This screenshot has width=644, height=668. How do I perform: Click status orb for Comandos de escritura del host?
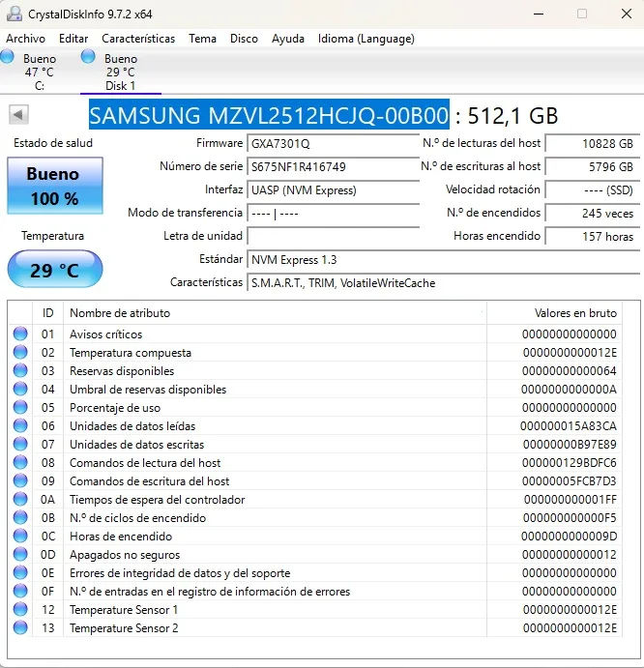(20, 480)
